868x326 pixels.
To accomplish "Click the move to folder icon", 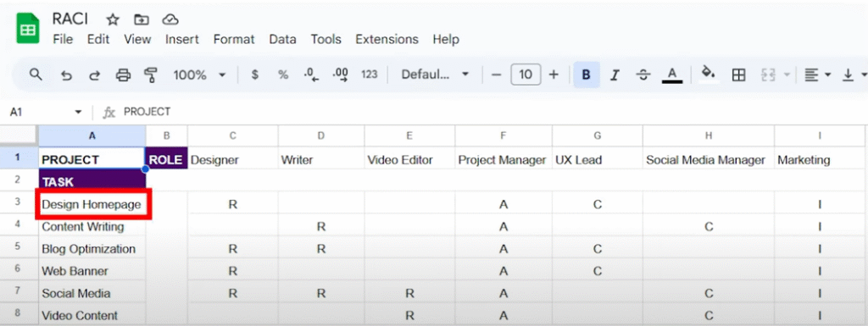I will pyautogui.click(x=142, y=19).
